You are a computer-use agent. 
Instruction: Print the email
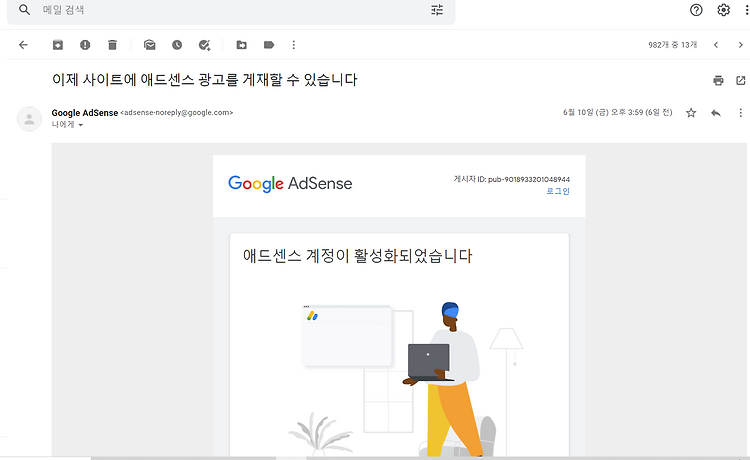point(718,80)
